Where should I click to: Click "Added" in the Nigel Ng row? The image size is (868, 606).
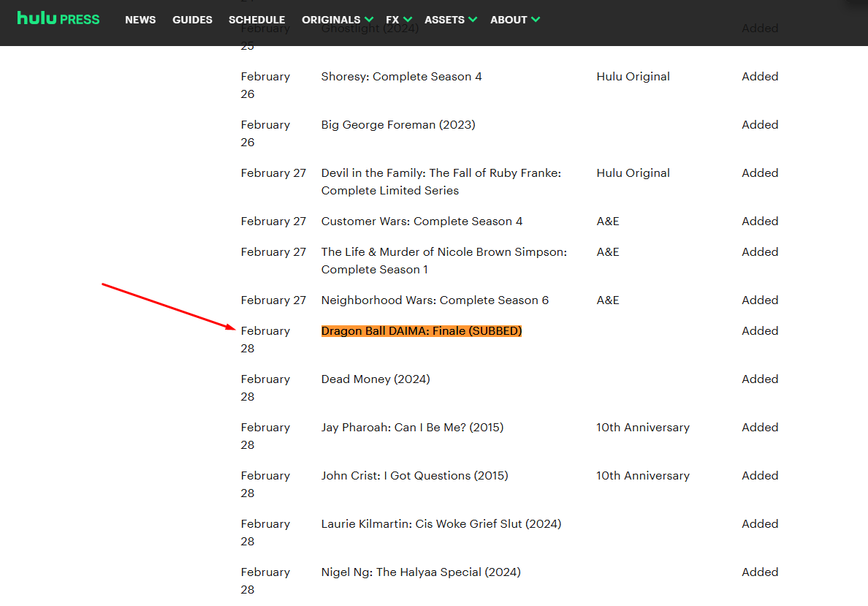[x=760, y=572]
